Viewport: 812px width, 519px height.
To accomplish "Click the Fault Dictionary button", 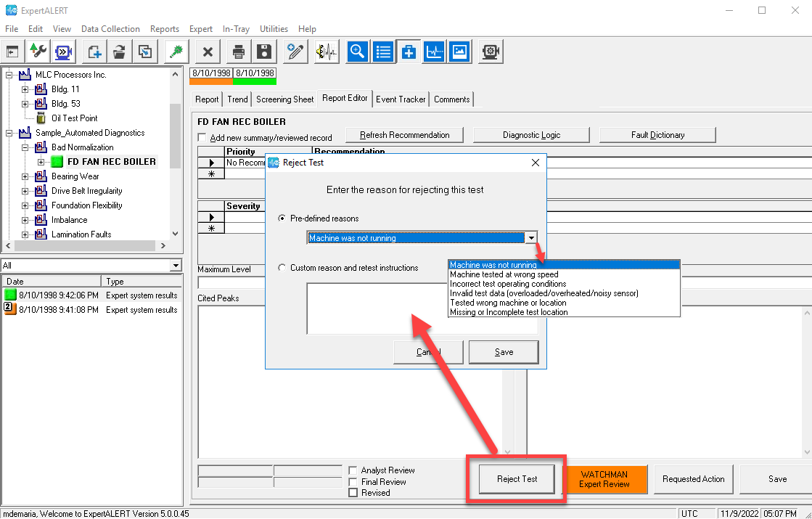I will [x=657, y=135].
